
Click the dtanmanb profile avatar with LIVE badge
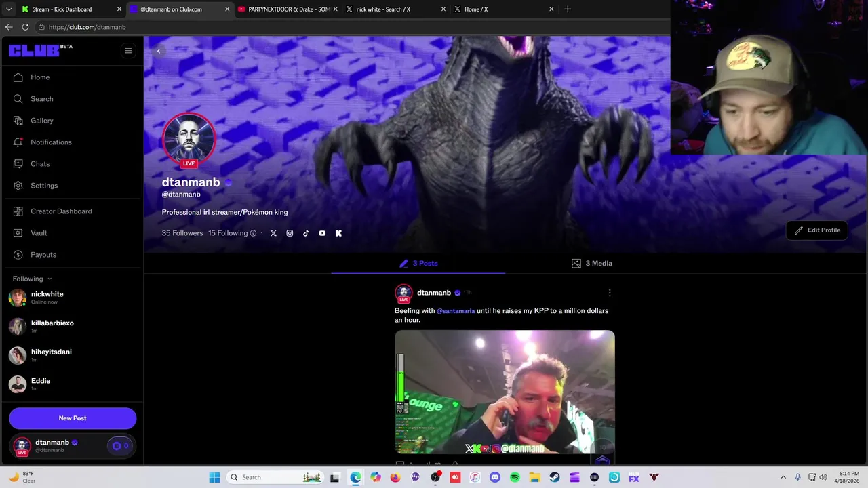pyautogui.click(x=189, y=140)
